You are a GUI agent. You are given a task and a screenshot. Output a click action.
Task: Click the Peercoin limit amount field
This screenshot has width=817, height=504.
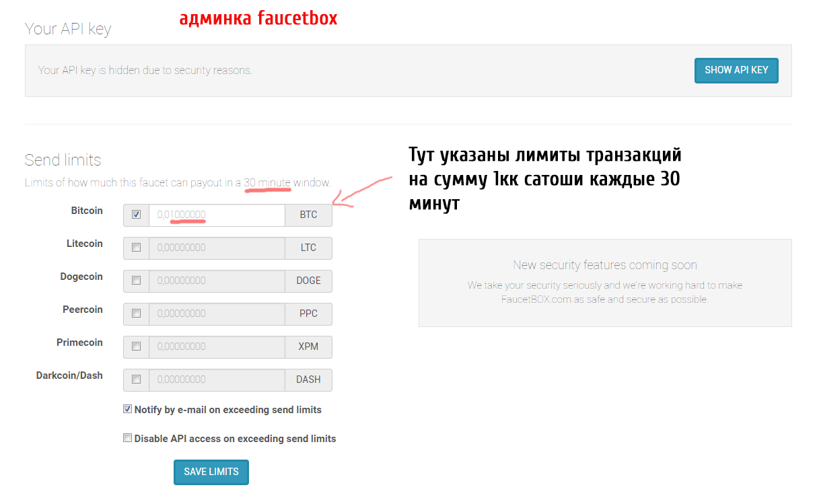point(217,314)
